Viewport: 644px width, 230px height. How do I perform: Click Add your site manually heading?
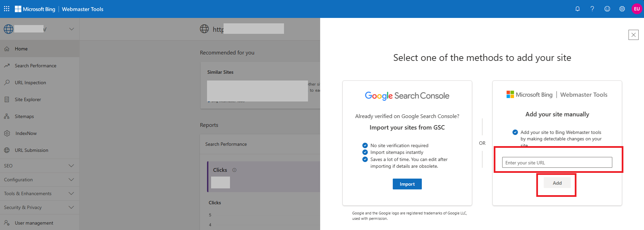click(557, 114)
